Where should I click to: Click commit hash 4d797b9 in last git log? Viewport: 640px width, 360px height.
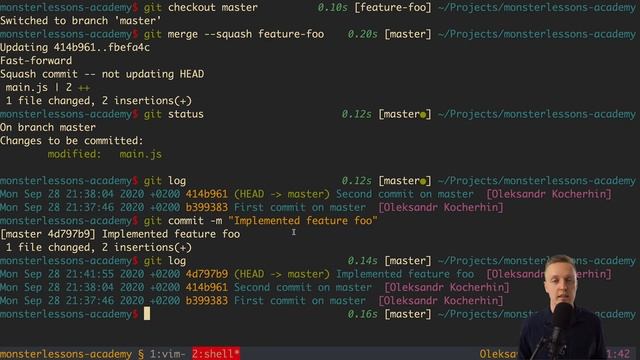207,274
